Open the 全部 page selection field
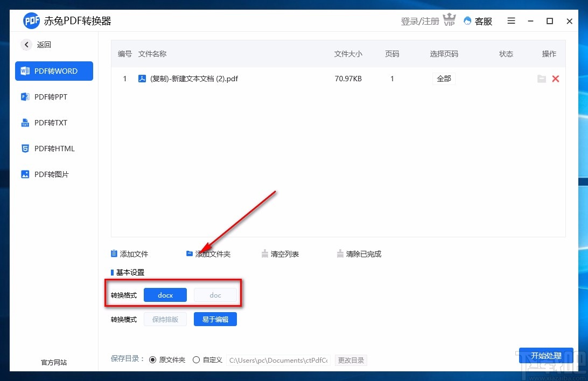 [x=444, y=79]
